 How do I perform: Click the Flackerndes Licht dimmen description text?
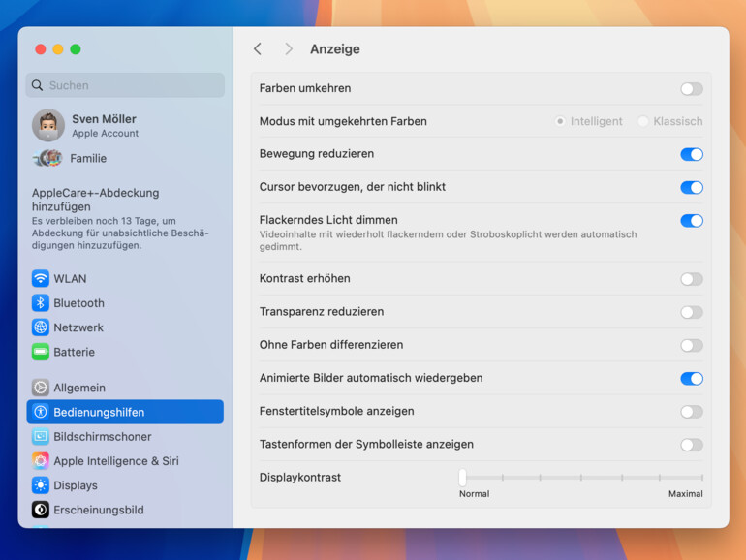point(448,240)
